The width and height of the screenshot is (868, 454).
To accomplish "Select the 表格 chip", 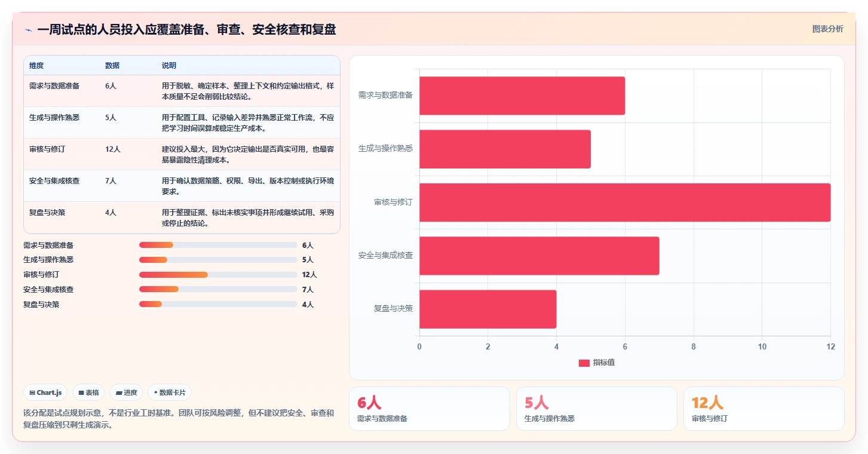I will [x=88, y=392].
